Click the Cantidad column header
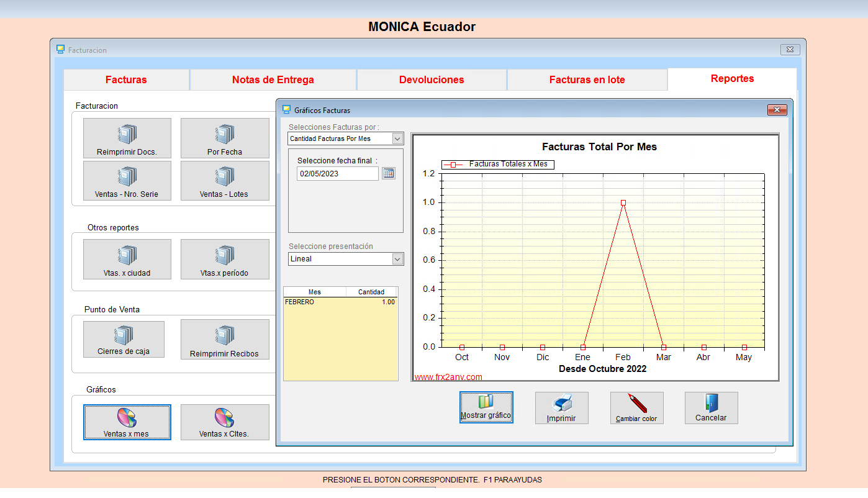The width and height of the screenshot is (868, 498). tap(371, 292)
